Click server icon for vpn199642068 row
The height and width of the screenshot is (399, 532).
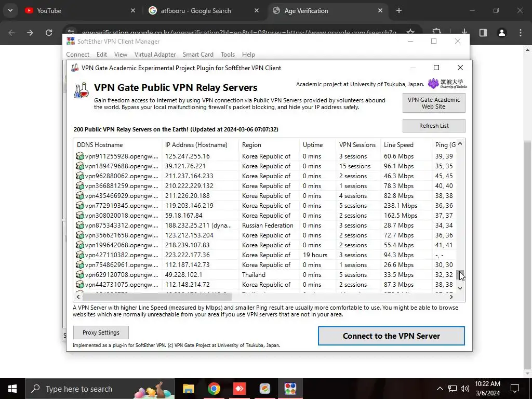coord(79,245)
